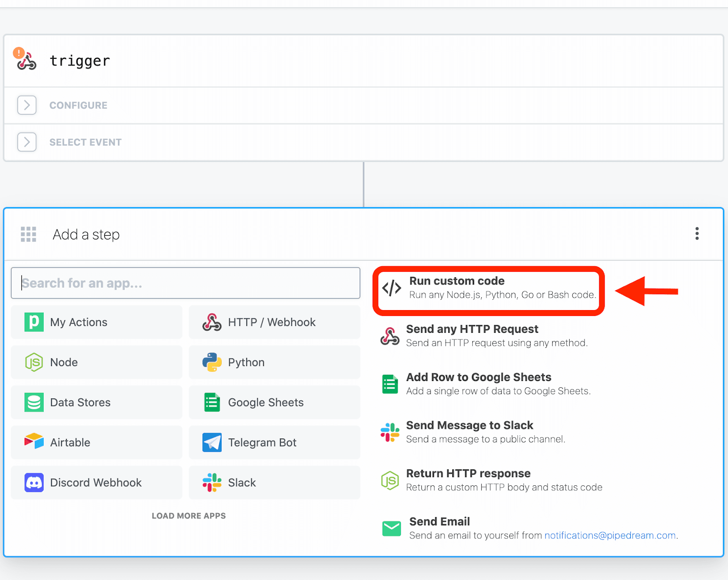
Task: Select the Telegram Bot app tile
Action: coord(274,443)
